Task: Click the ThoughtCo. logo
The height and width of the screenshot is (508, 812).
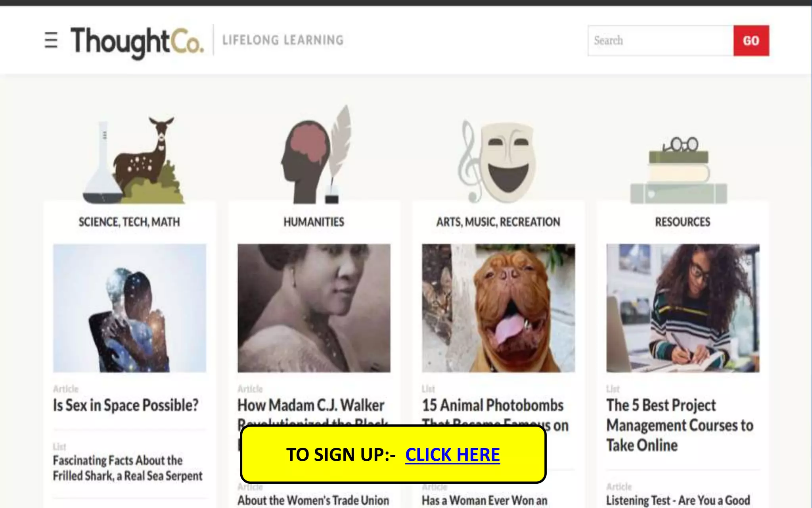Action: [x=137, y=42]
